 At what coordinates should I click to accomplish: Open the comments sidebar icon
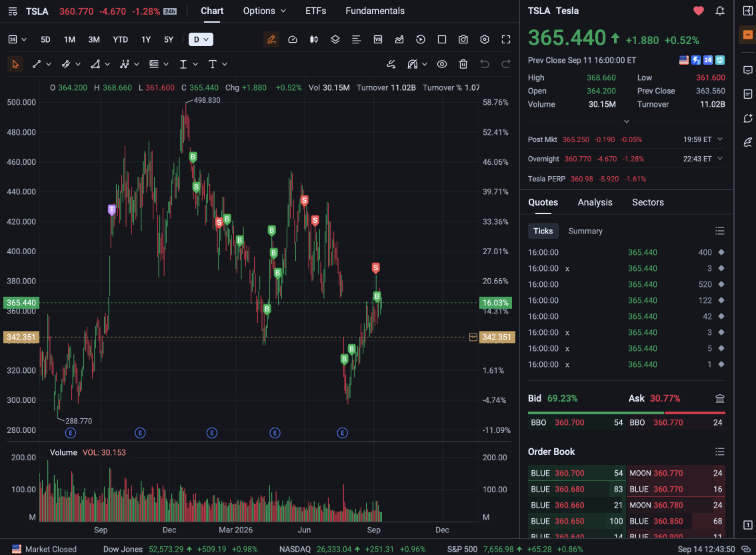(748, 71)
